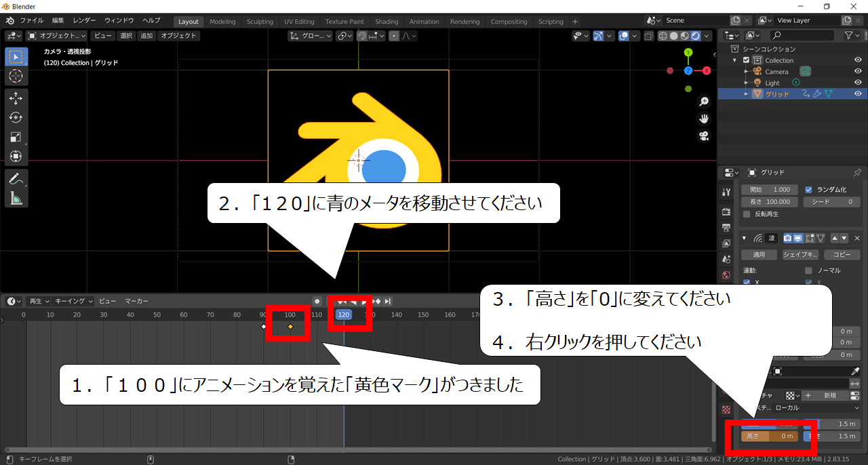The image size is (868, 465).
Task: Toggle proportional editing in viewport header
Action: 394,36
